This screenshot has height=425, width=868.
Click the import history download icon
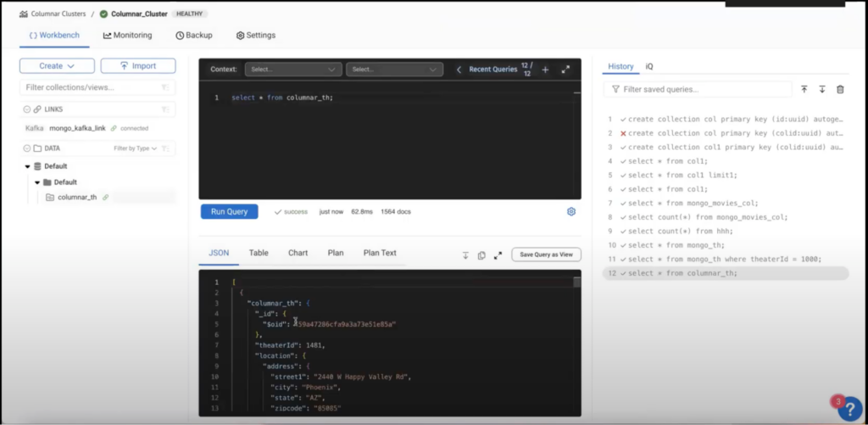coord(822,89)
